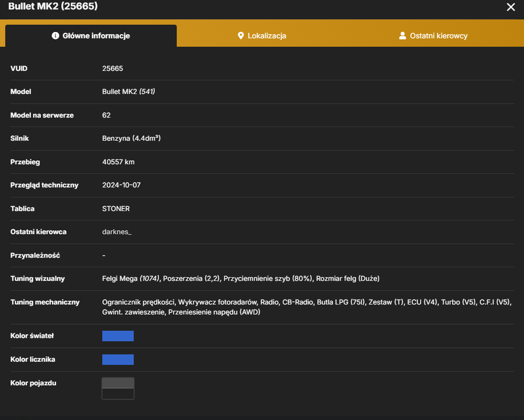Click the Turbo (V5) tuning entry
Image resolution: width=524 pixels, height=420 pixels.
click(458, 302)
